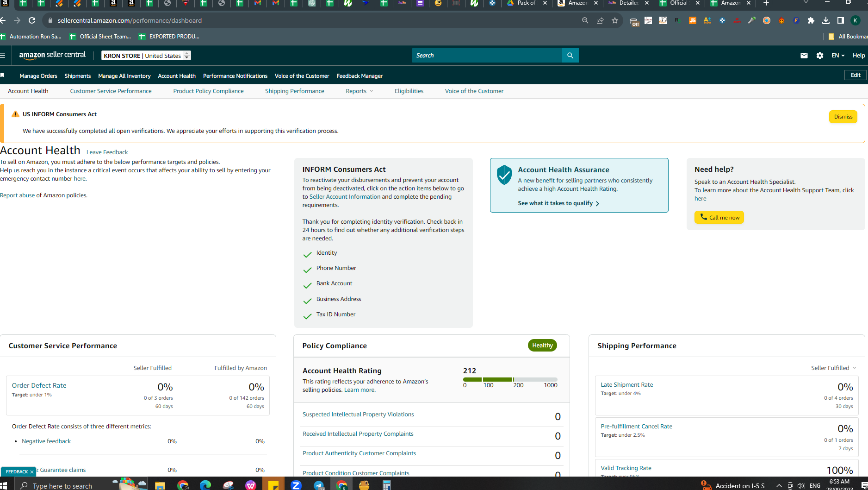The image size is (868, 490).
Task: Open the browser downloads icon
Action: coord(826,20)
